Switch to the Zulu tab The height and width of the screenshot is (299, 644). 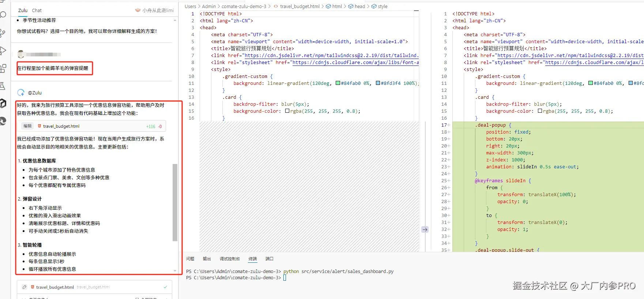click(23, 10)
